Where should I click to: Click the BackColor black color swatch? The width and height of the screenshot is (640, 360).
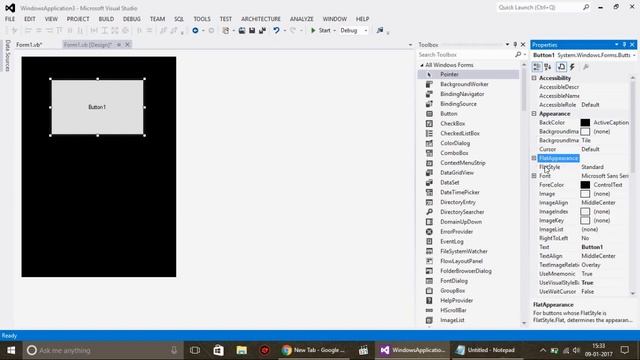pos(585,122)
